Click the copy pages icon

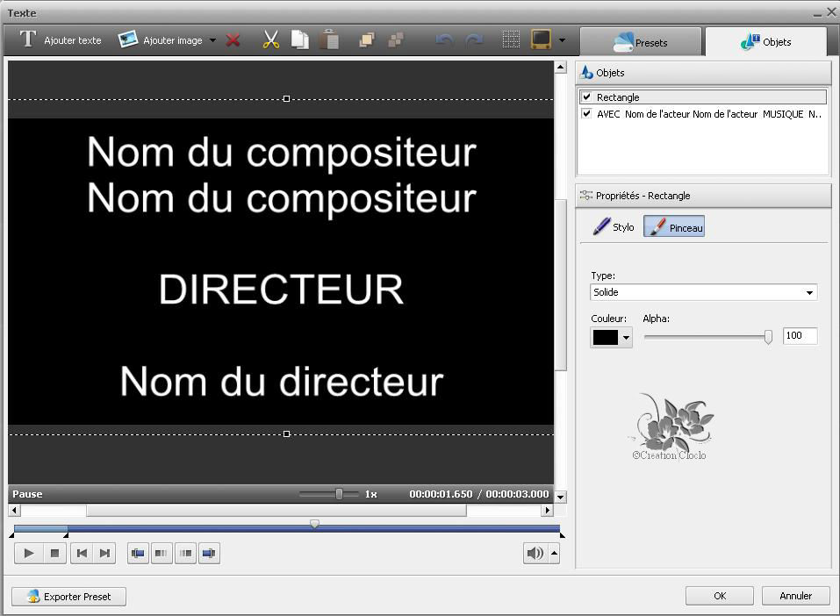click(300, 40)
